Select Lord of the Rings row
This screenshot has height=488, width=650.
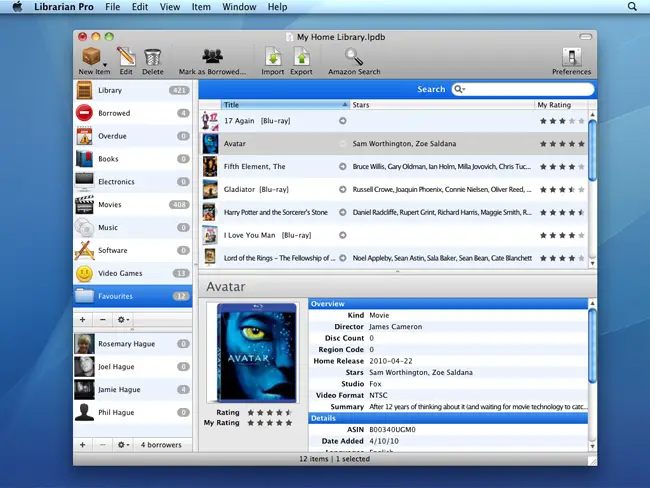click(393, 258)
